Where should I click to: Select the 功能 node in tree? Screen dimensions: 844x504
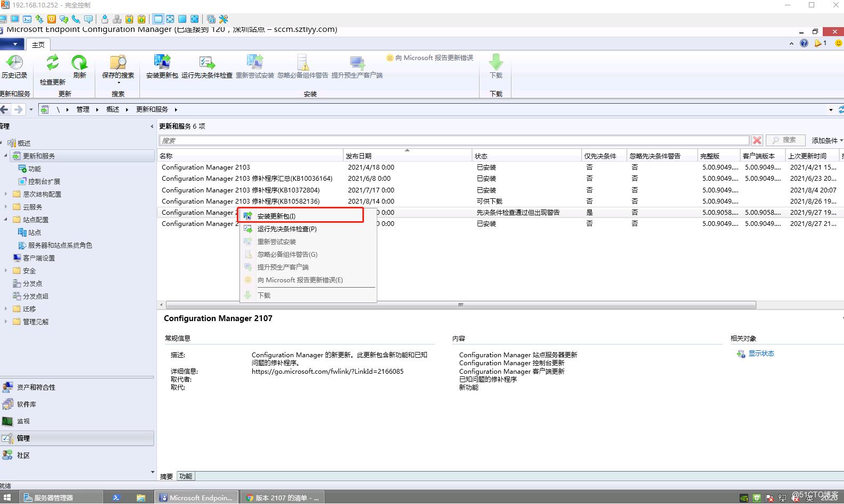[35, 169]
